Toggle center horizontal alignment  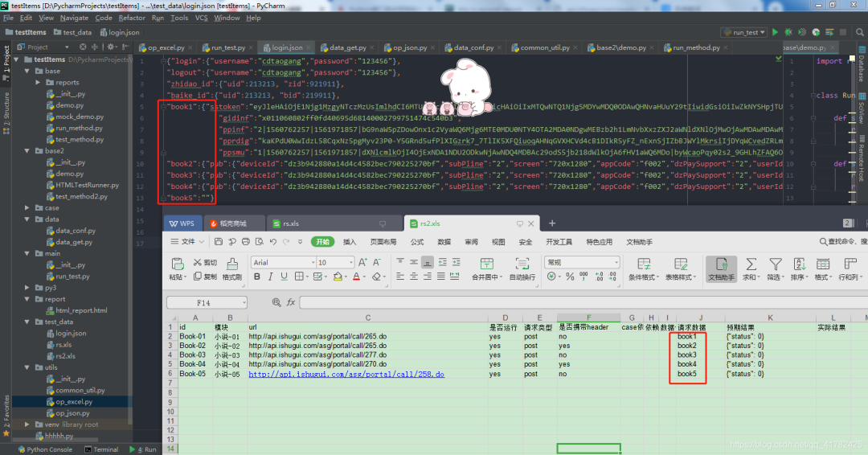coord(414,277)
